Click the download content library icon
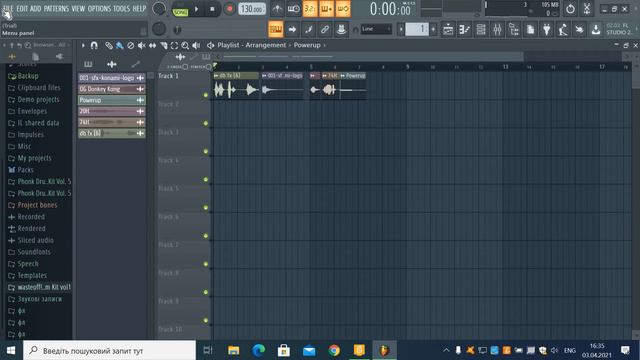This screenshot has height=360, width=640. click(x=596, y=29)
